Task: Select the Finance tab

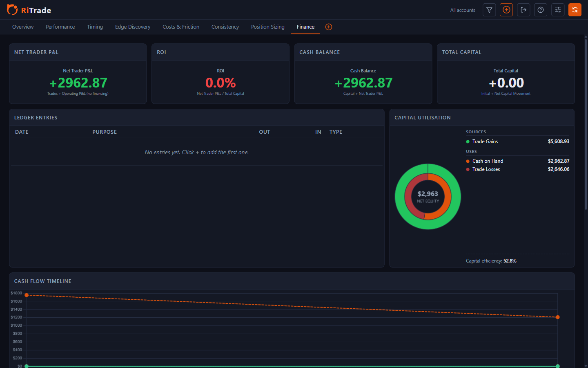Action: pos(305,27)
